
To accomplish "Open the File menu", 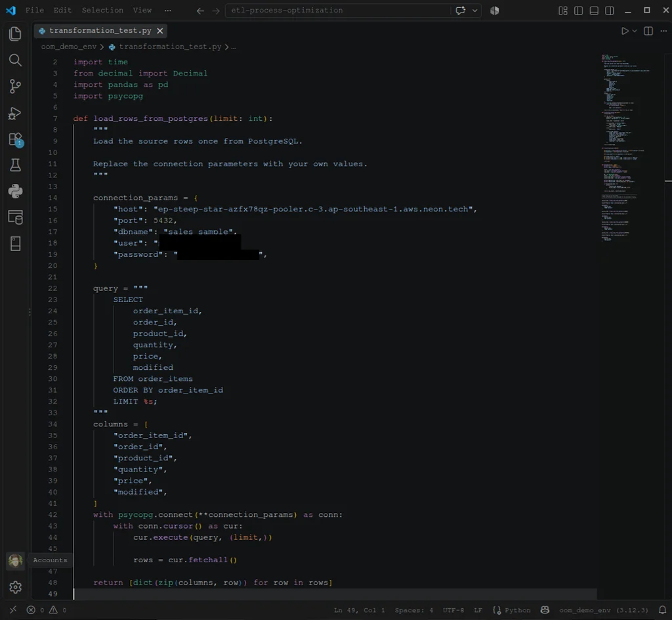I will click(x=35, y=10).
